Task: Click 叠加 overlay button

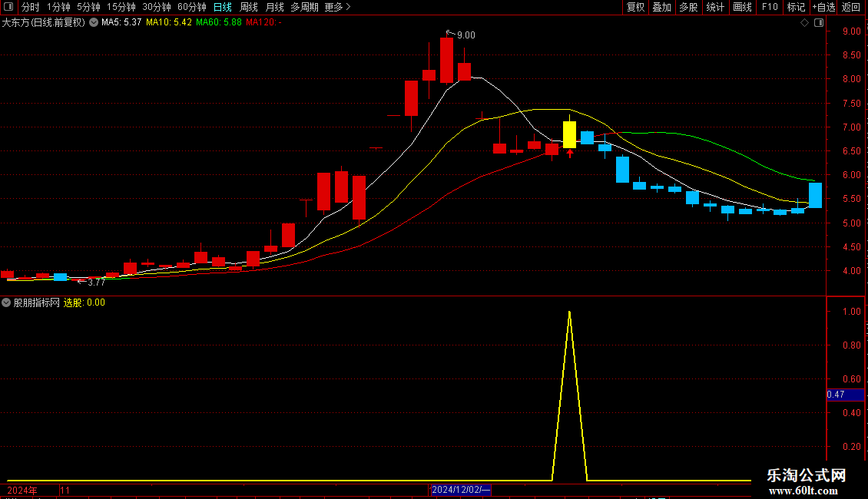Action: pos(661,7)
